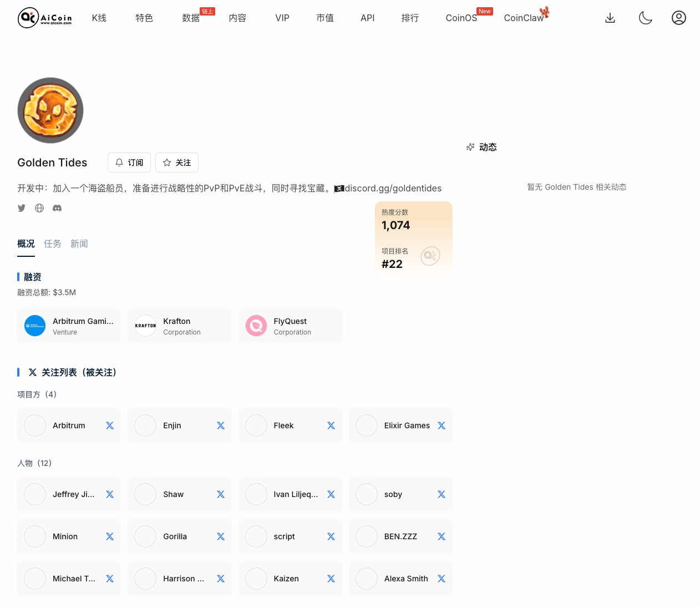
Task: Open the Krafton investor card
Action: 179,326
